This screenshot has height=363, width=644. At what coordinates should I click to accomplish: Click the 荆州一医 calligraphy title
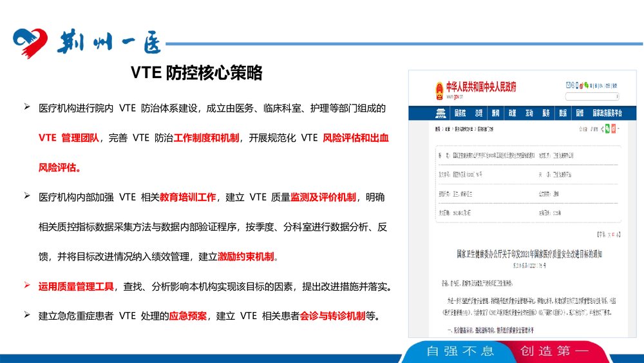(109, 42)
